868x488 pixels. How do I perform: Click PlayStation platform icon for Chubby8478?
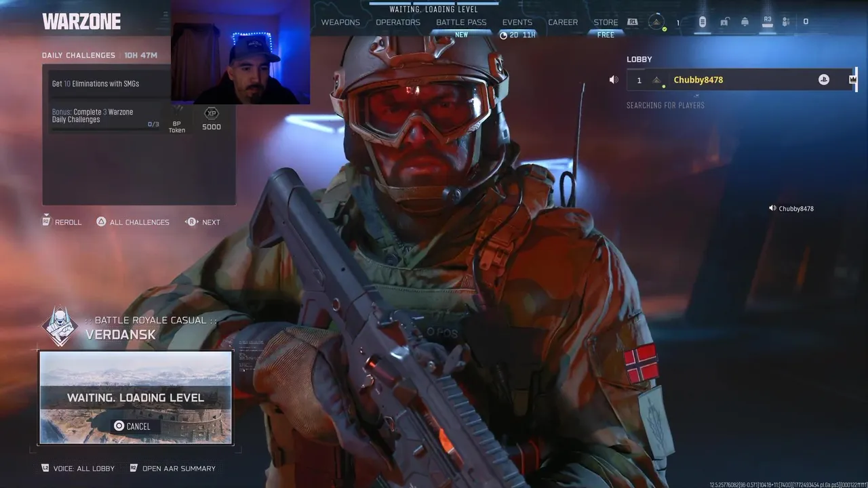[x=823, y=80]
